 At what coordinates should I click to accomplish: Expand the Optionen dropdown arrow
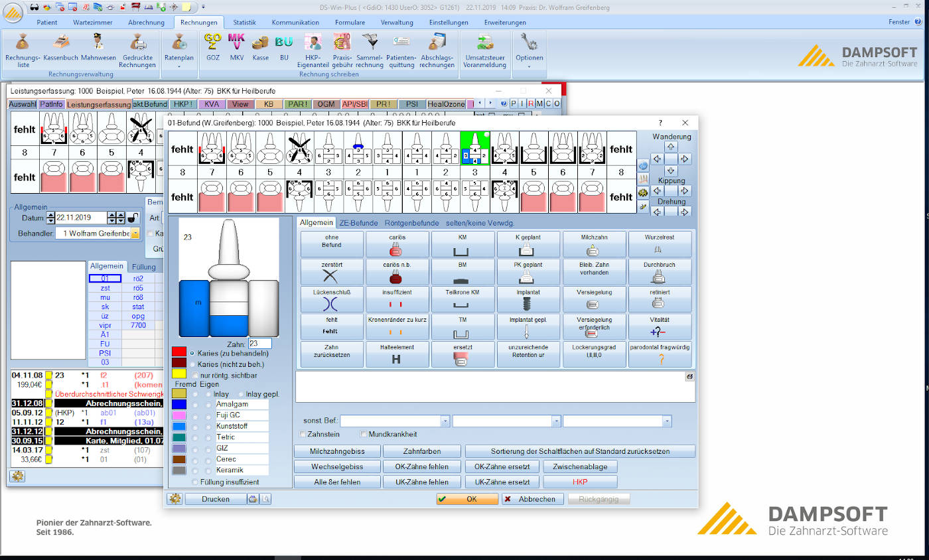click(x=529, y=66)
